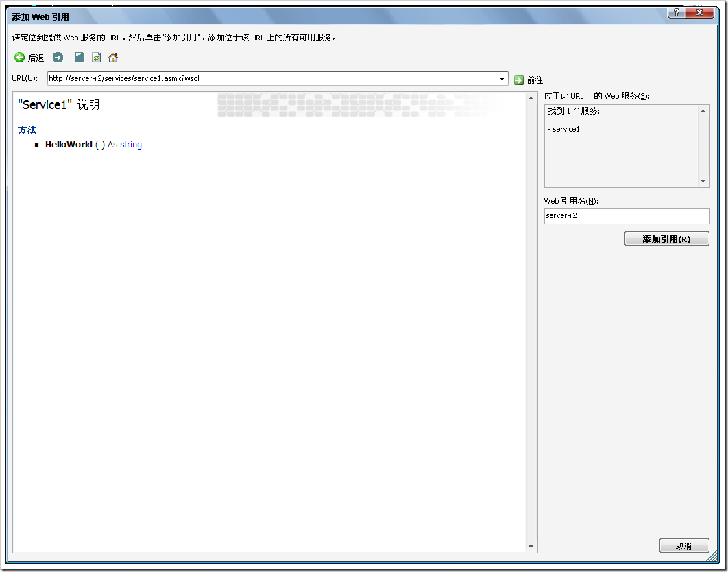Click the help question mark button
Screen dimensions: 728x572
[x=677, y=12]
